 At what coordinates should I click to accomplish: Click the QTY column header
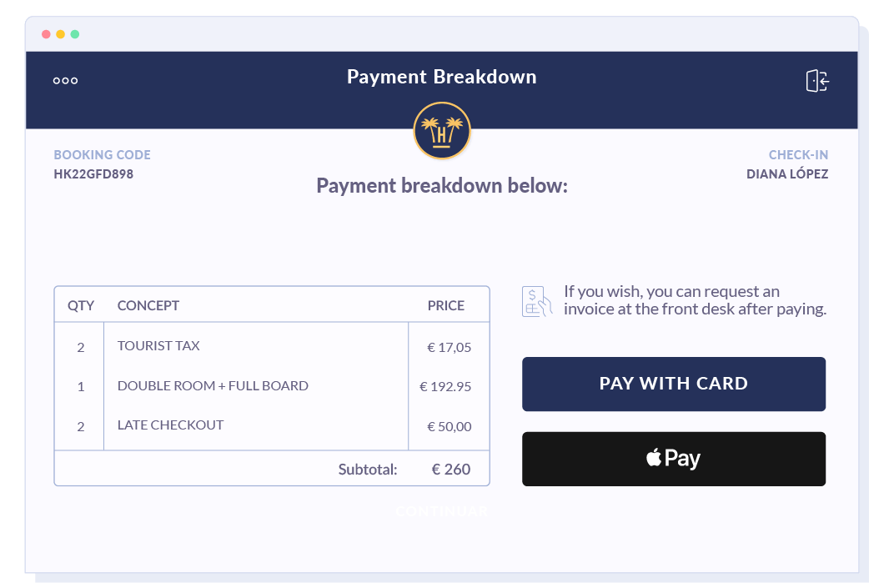81,305
